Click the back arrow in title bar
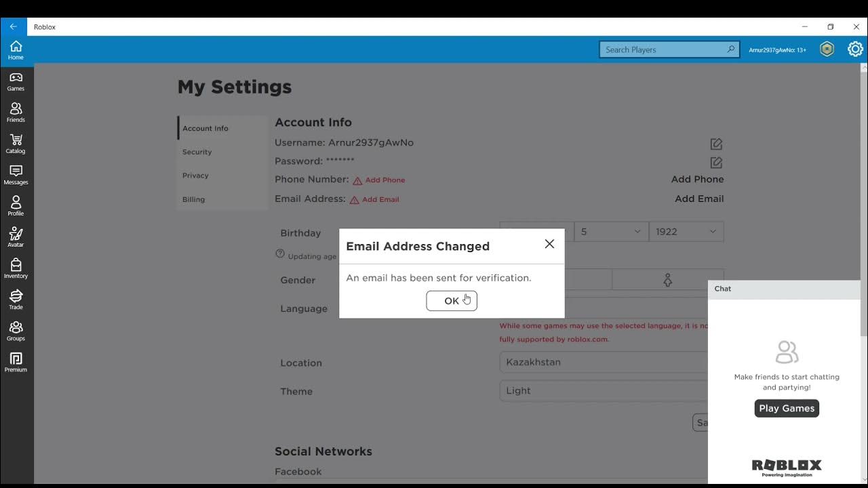This screenshot has width=868, height=488. 13,26
